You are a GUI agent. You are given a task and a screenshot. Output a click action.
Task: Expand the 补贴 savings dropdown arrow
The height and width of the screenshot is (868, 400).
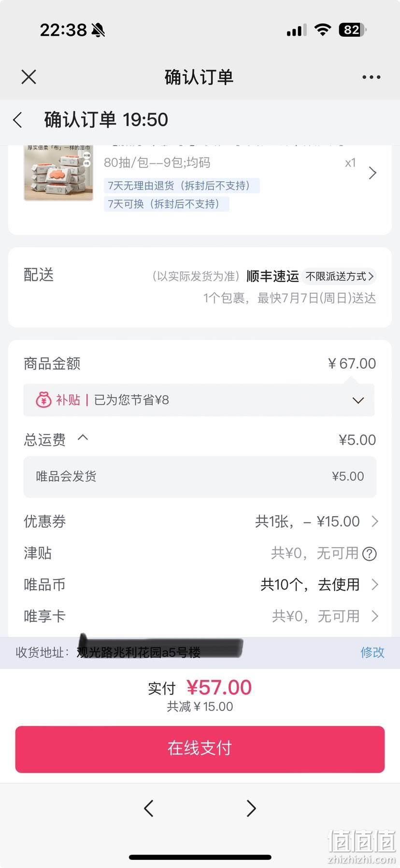[x=358, y=400]
